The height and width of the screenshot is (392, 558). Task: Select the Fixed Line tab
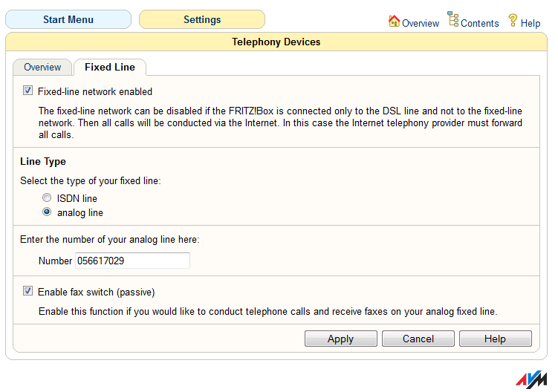(110, 68)
